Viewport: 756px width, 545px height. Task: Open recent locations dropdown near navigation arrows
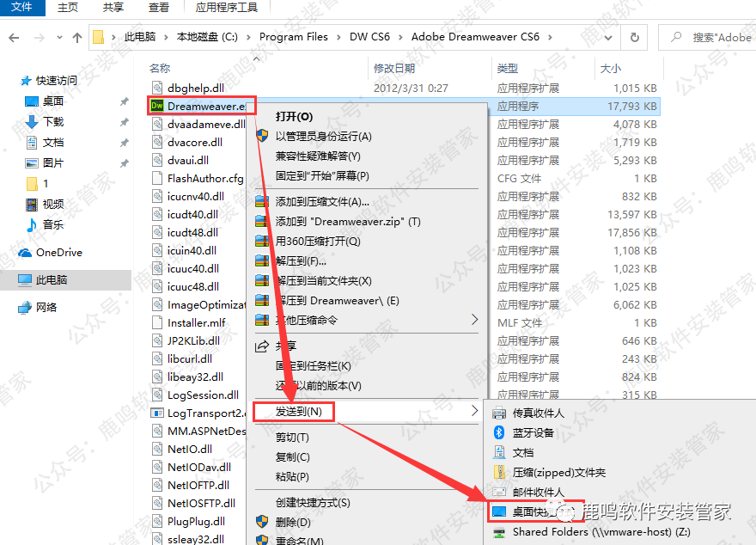click(58, 36)
